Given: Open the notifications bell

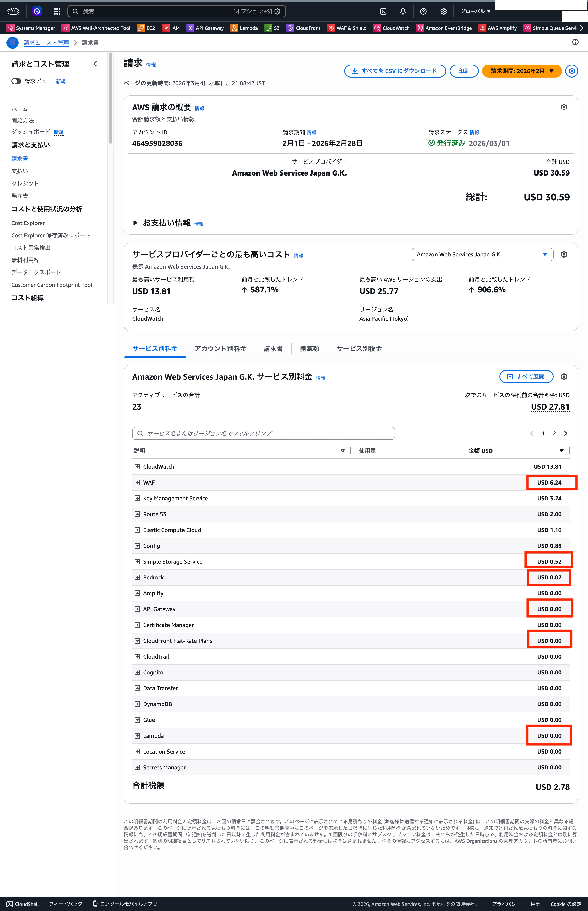Looking at the screenshot, I should [x=403, y=11].
